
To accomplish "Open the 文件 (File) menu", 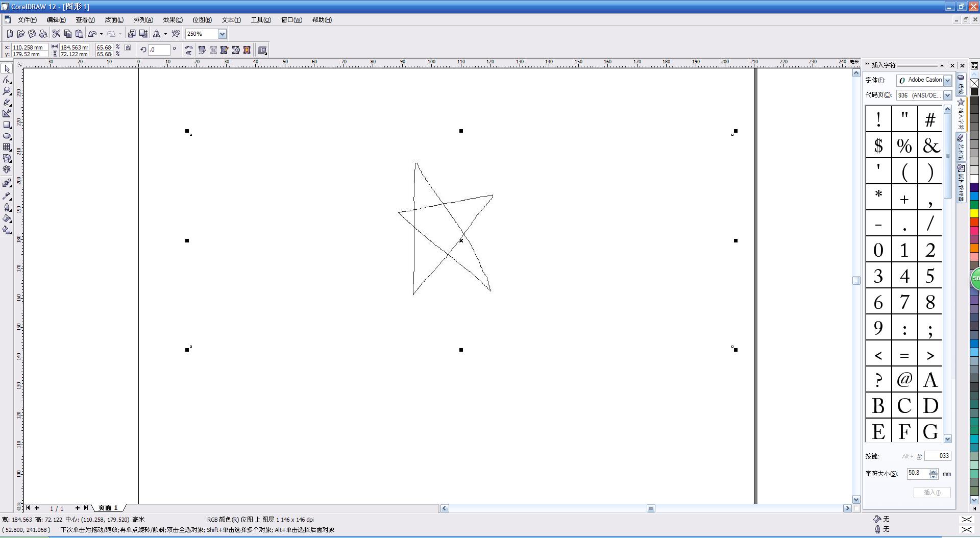I will [x=27, y=20].
